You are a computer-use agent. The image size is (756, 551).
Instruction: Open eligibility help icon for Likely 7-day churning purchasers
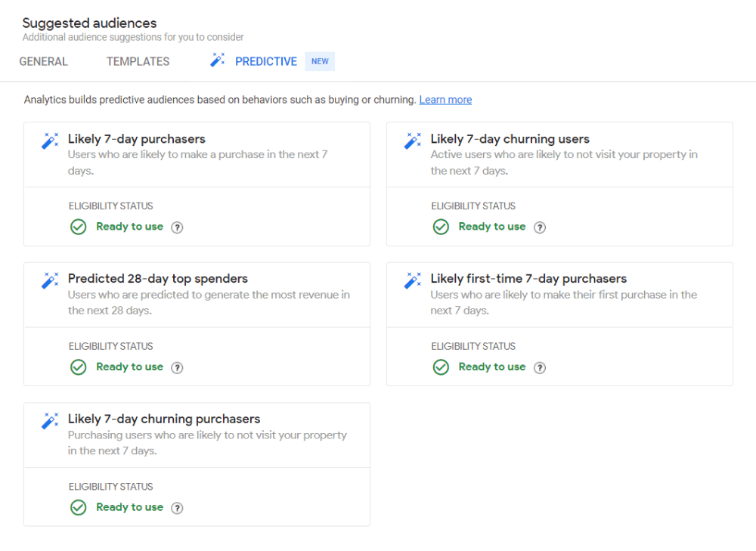tap(177, 508)
